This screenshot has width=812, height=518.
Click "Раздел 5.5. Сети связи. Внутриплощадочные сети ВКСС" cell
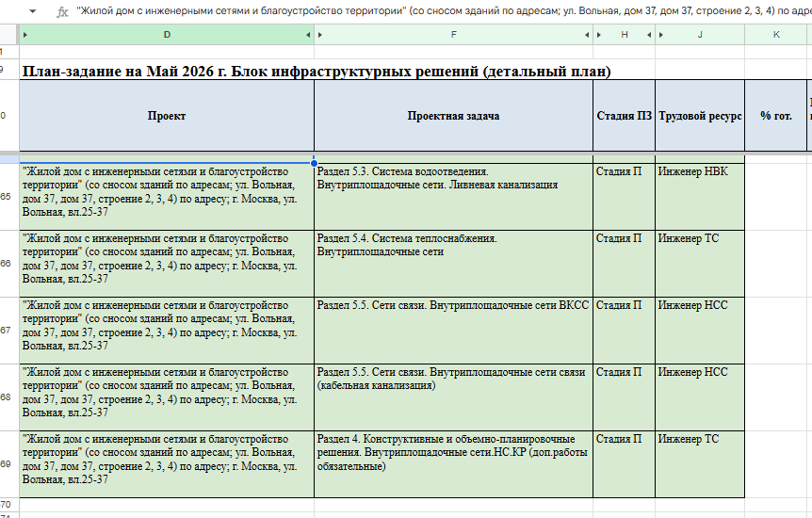[454, 331]
